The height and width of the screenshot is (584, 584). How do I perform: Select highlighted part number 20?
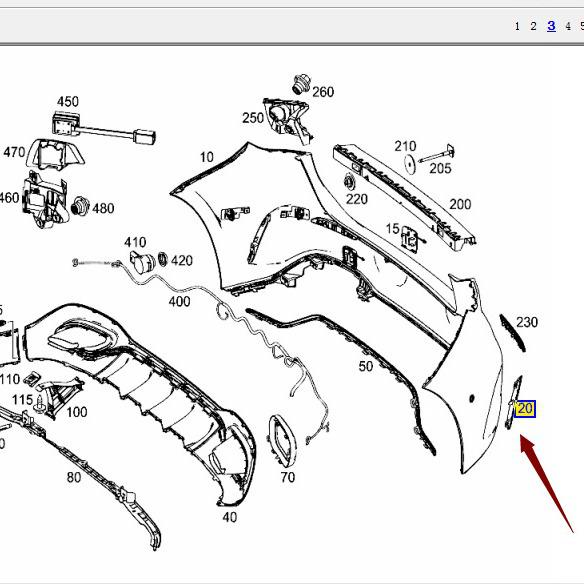pyautogui.click(x=525, y=409)
